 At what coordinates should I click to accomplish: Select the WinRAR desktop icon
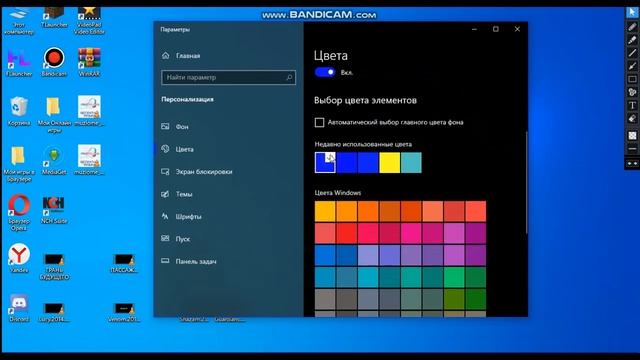point(89,62)
